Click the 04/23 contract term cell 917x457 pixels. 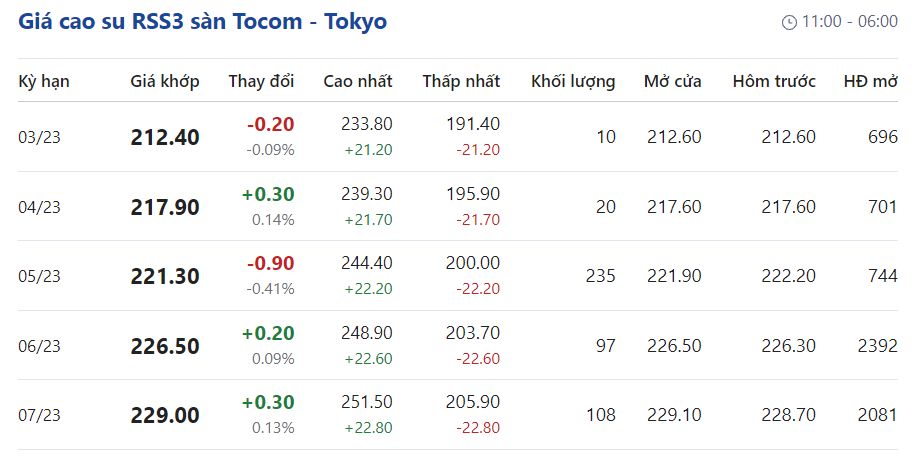40,207
